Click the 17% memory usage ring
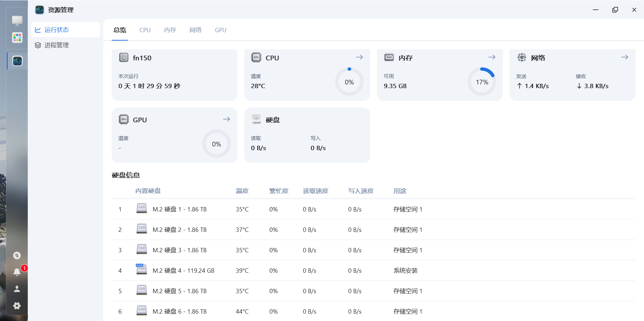 tap(482, 81)
